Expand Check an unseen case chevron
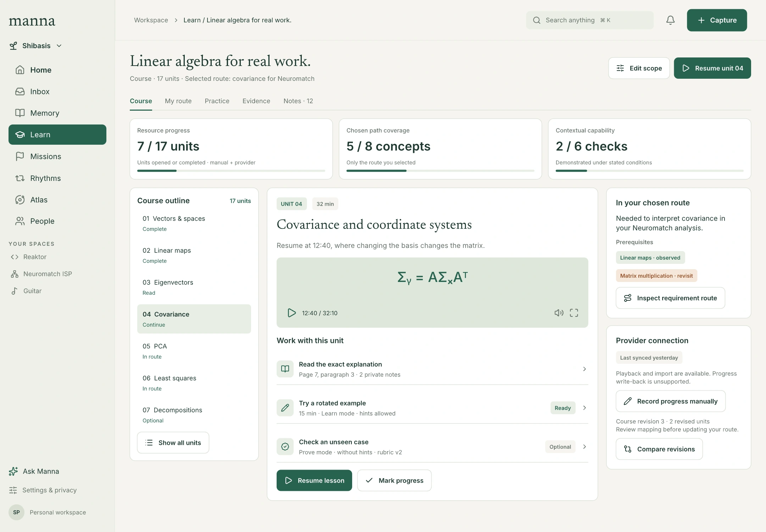766x532 pixels. click(x=584, y=447)
